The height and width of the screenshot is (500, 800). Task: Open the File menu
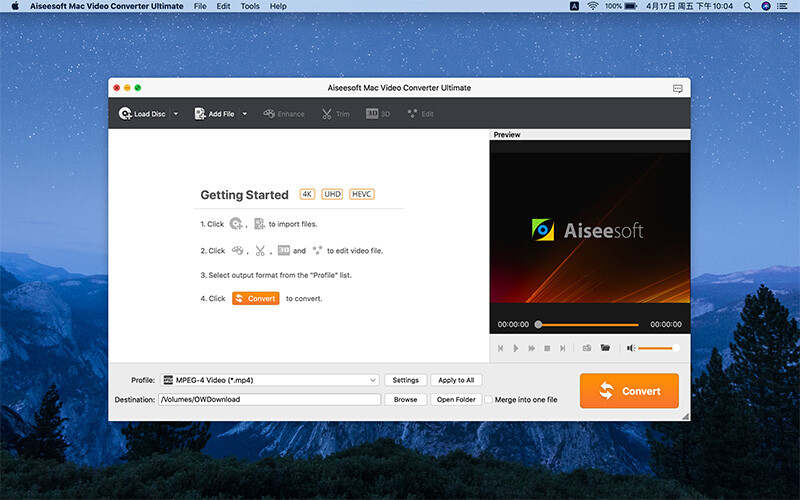(x=200, y=6)
